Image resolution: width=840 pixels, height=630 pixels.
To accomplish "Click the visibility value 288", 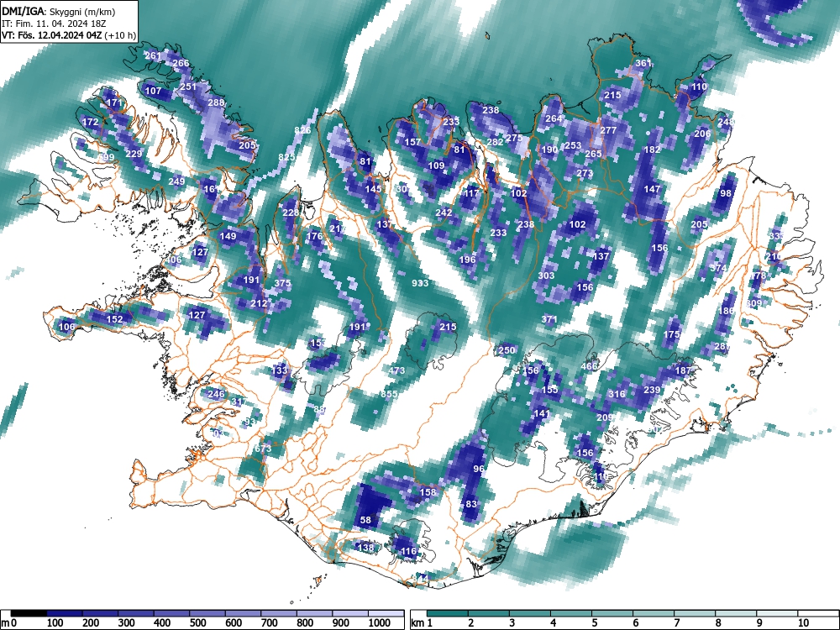I will pyautogui.click(x=216, y=102).
